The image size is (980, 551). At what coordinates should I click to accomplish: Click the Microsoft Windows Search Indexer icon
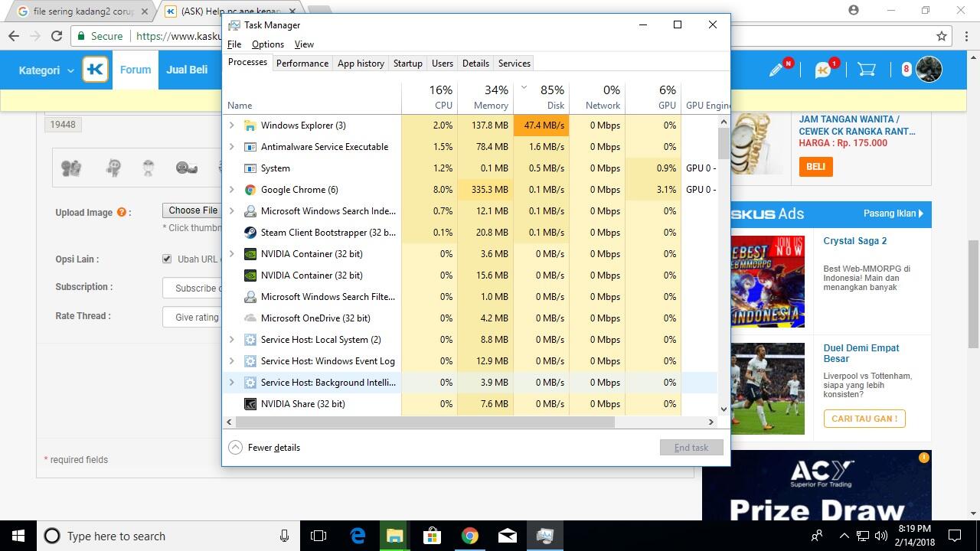(x=250, y=211)
